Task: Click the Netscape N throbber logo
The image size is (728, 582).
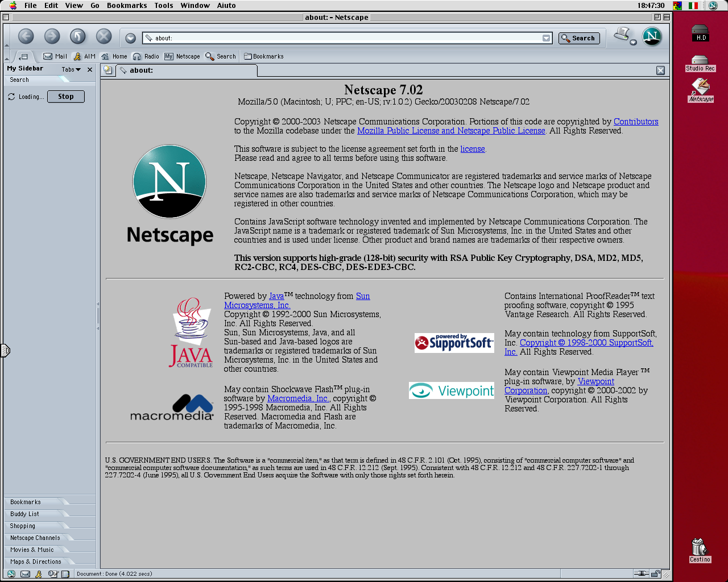Action: (x=652, y=37)
